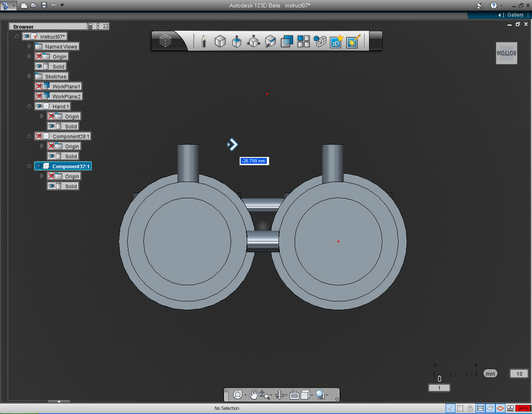532x414 pixels.
Task: Open the Materials sparkle brush tool
Action: click(353, 41)
